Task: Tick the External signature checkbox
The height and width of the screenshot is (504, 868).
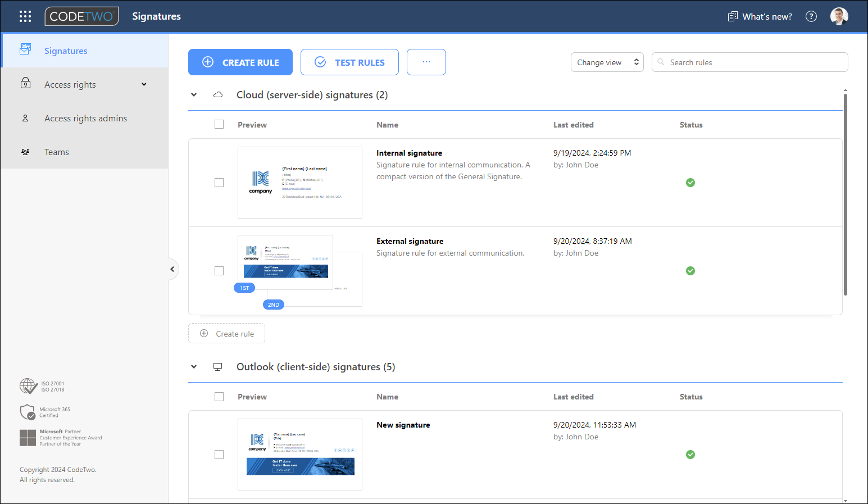Action: click(219, 271)
